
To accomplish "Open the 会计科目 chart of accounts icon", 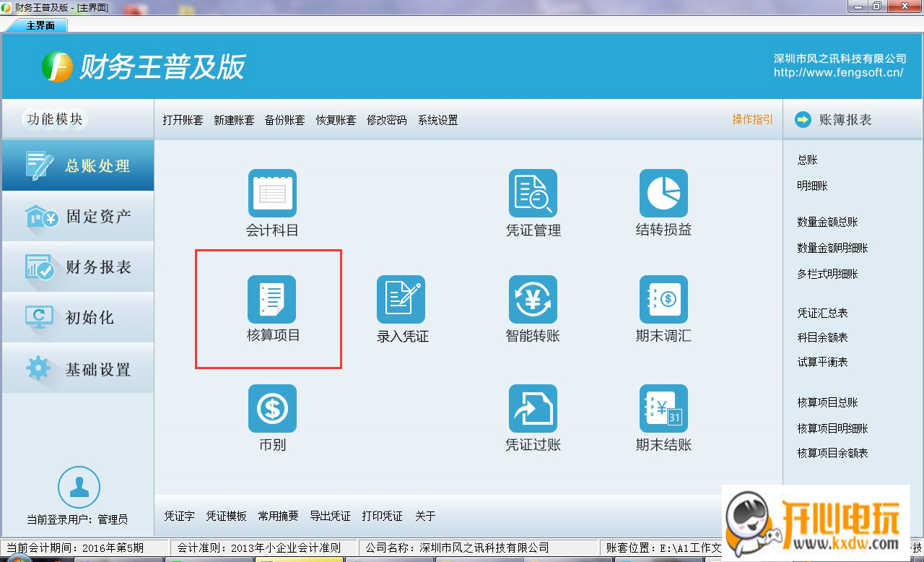I will pos(272,193).
